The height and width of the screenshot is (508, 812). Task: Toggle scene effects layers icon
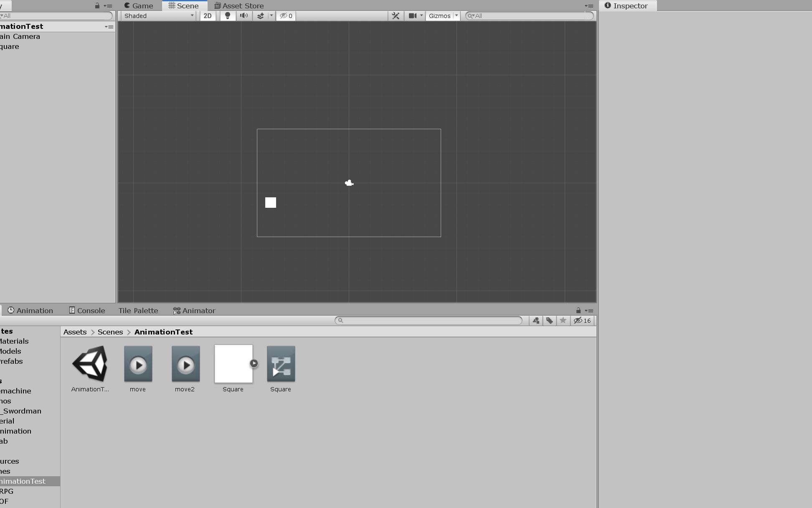(x=260, y=16)
